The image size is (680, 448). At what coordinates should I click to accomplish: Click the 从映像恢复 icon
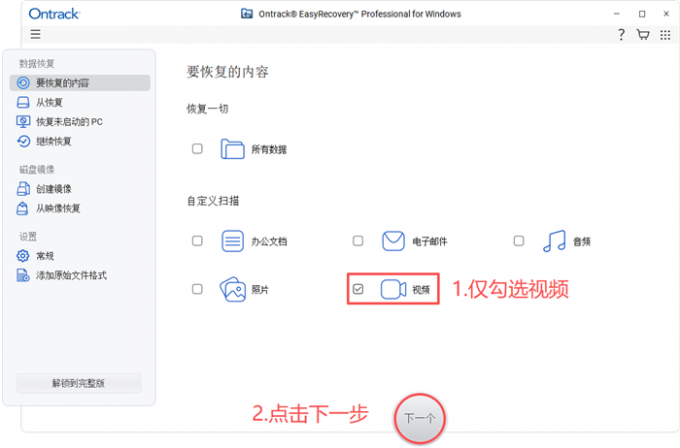point(23,208)
